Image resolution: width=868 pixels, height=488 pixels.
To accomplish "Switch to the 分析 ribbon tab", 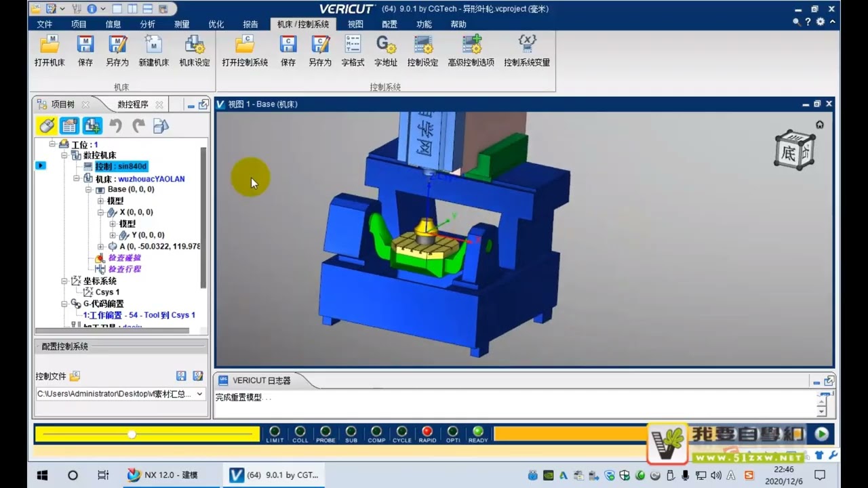I will pos(148,24).
